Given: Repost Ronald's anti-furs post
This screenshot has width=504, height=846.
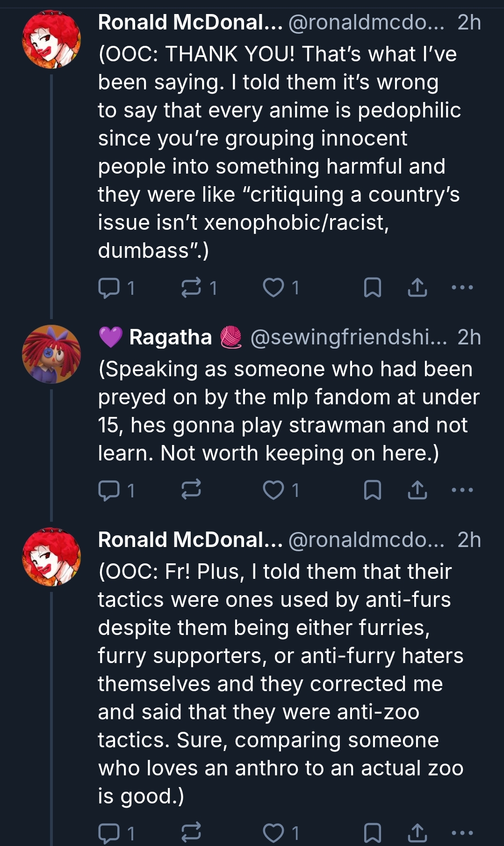Looking at the screenshot, I should [191, 833].
